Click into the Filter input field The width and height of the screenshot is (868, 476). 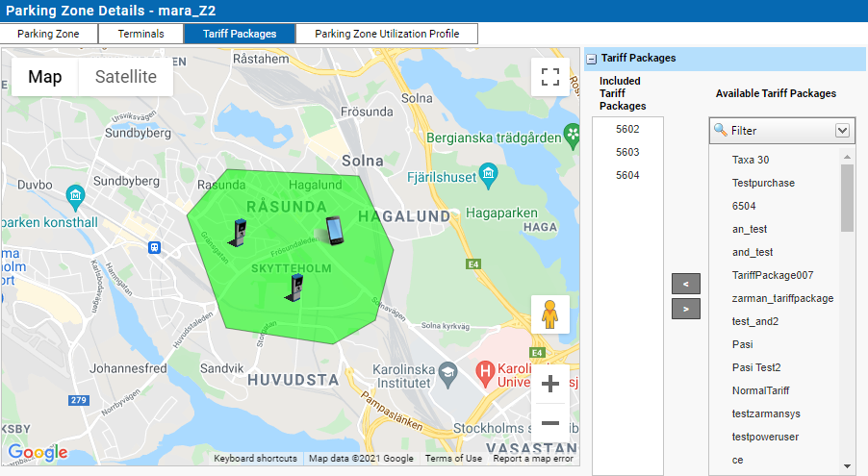tap(780, 131)
